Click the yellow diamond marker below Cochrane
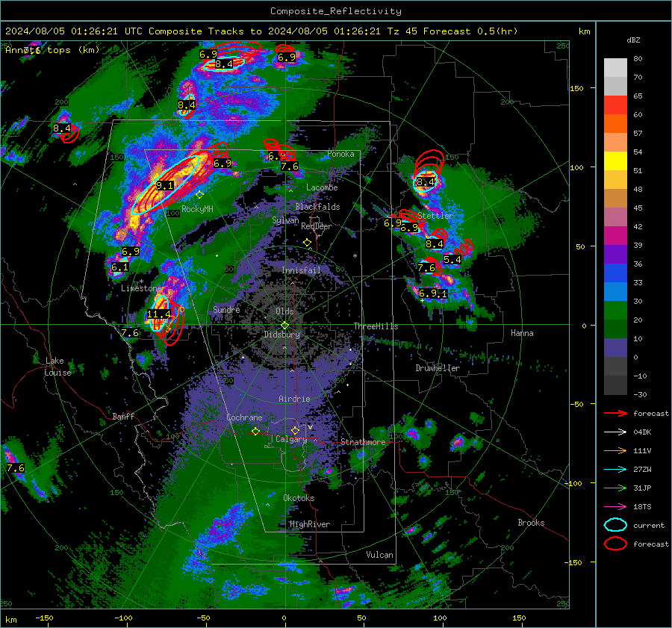This screenshot has height=628, width=672. click(x=255, y=432)
